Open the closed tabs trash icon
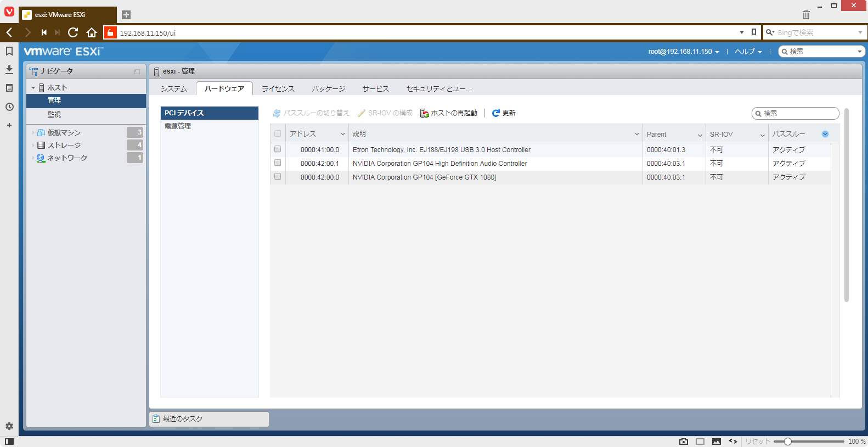This screenshot has height=447, width=868. pyautogui.click(x=806, y=15)
